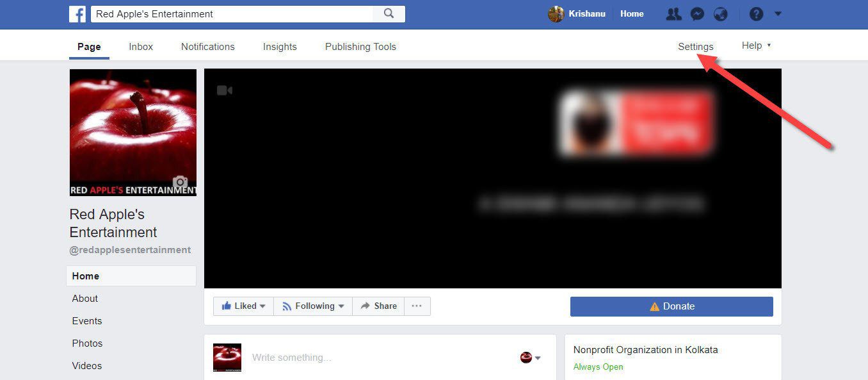Open the three-dots more options button
The height and width of the screenshot is (380, 868).
tap(417, 306)
